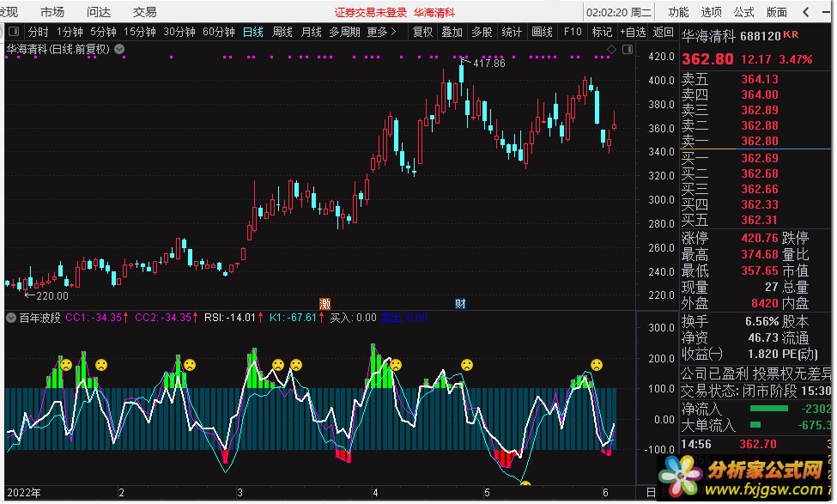The image size is (837, 504).
Task: Click the 标记 mark button
Action: click(602, 32)
